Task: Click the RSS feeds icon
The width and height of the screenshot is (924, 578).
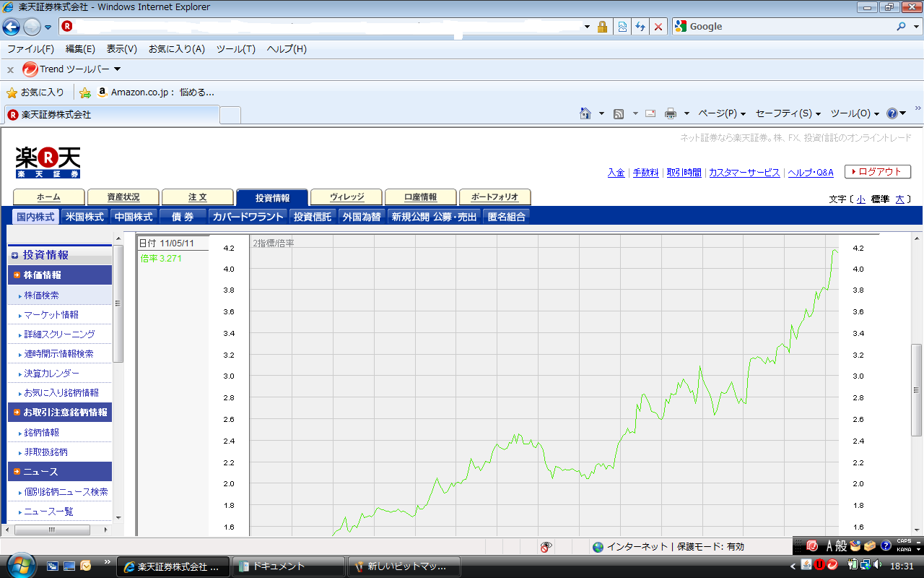Action: click(x=619, y=113)
